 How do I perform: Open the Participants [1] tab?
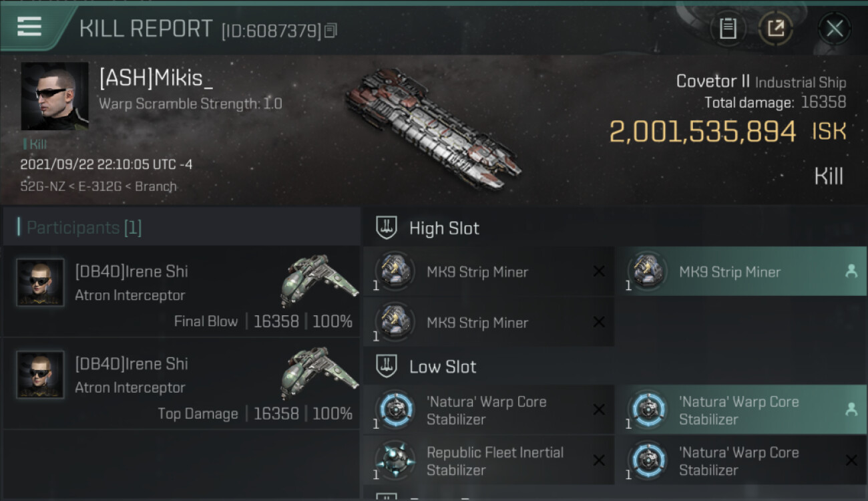[84, 228]
